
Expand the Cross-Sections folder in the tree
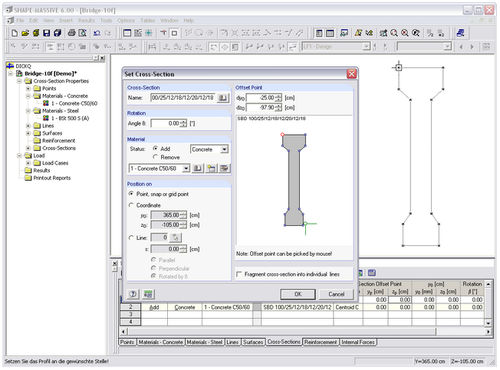pyautogui.click(x=28, y=148)
